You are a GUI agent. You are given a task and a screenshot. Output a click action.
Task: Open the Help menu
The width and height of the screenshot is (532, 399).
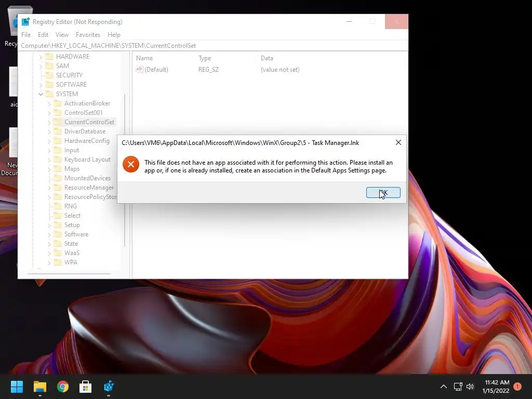114,35
